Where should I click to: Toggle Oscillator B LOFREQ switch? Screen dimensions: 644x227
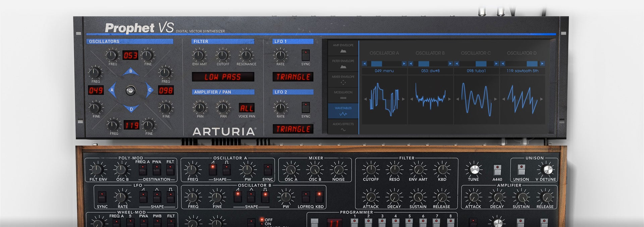(x=305, y=197)
